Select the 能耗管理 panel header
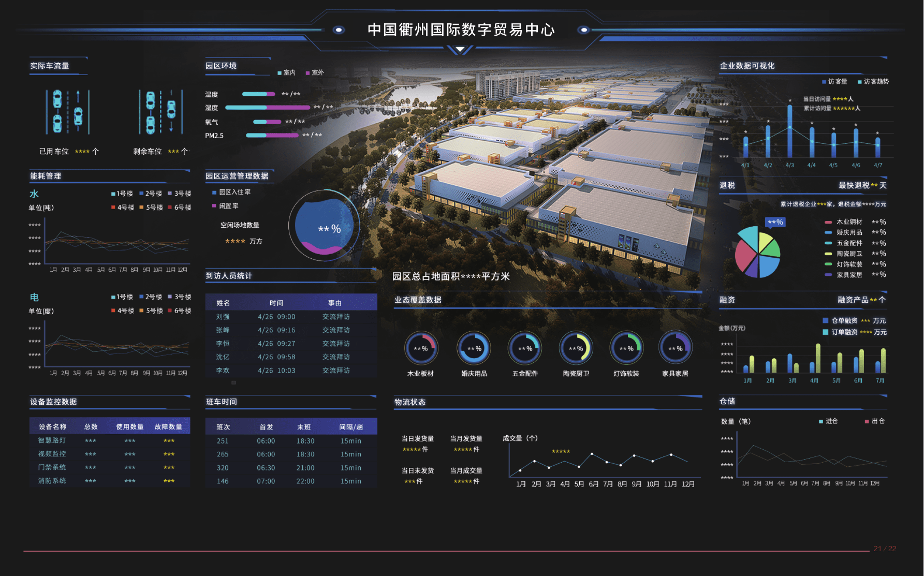924x576 pixels. [x=46, y=176]
